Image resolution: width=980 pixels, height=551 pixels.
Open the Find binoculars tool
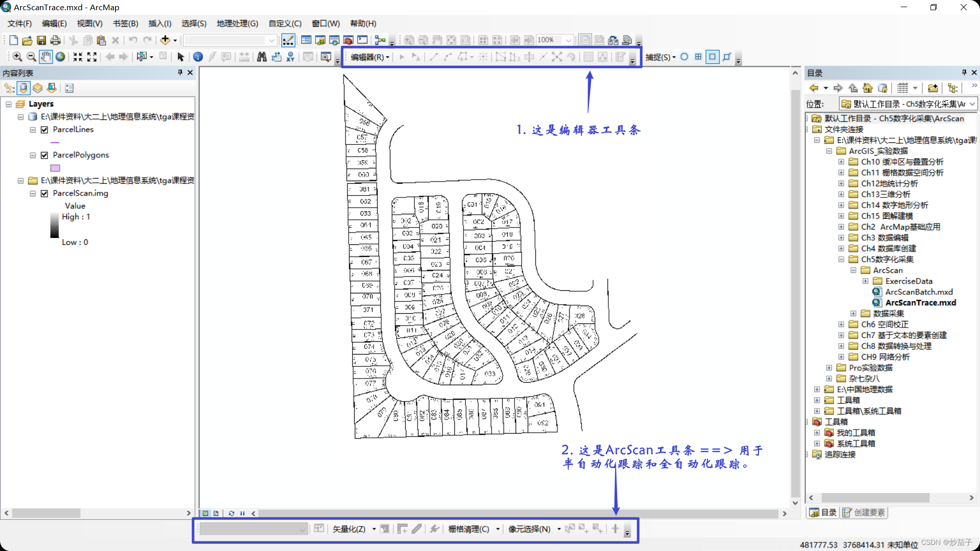tap(262, 57)
